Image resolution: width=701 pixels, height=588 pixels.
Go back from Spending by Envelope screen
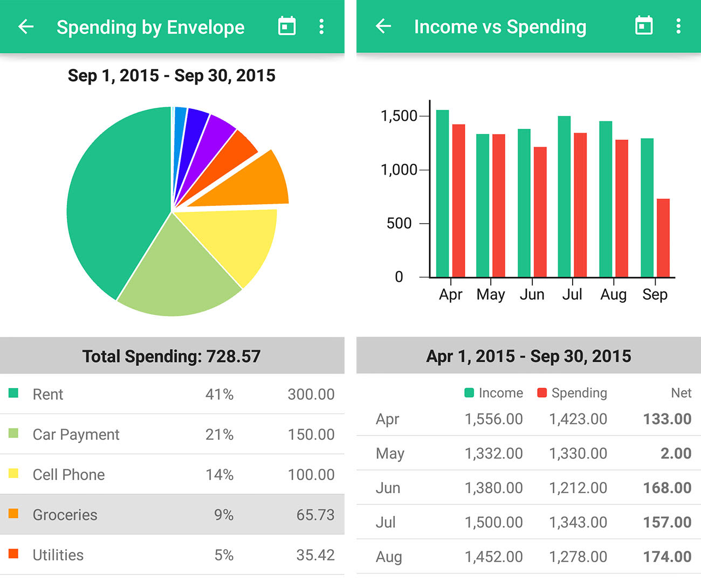tap(26, 27)
